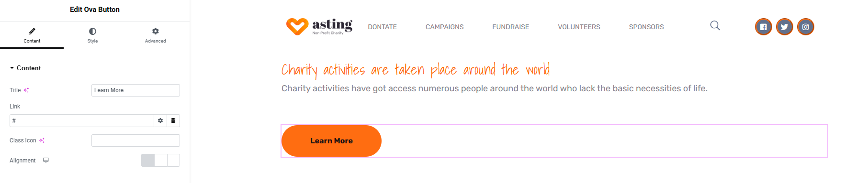Viewport: 868px width, 183px height.
Task: Select the right alignment option
Action: coord(173,161)
